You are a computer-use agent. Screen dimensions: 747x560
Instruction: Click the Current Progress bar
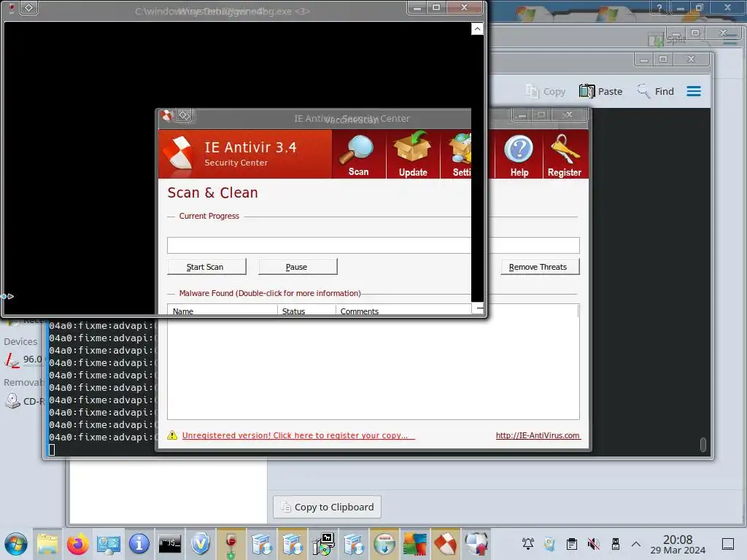(373, 245)
